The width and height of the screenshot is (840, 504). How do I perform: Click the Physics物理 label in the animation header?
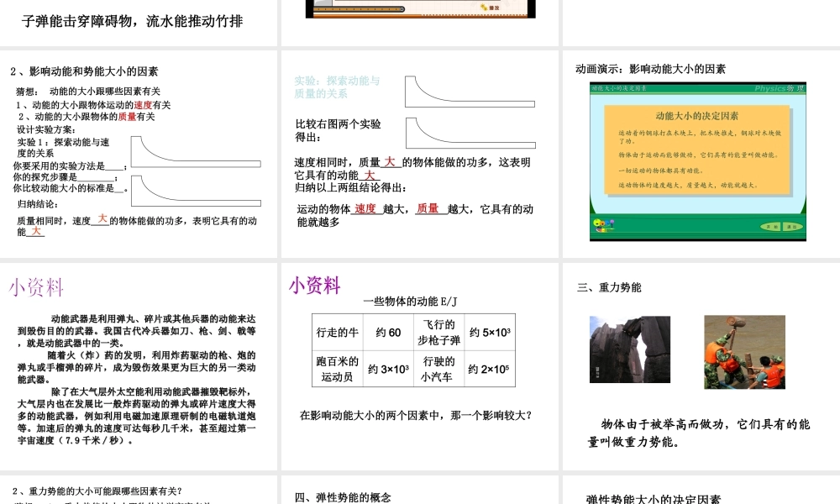tap(779, 88)
